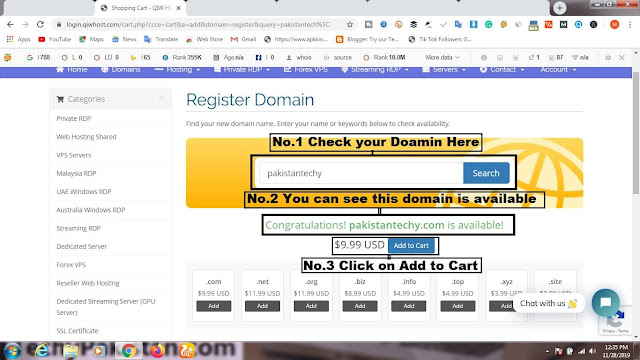Open the Tik Tok Followers bookmark
640x360 pixels.
pyautogui.click(x=440, y=39)
